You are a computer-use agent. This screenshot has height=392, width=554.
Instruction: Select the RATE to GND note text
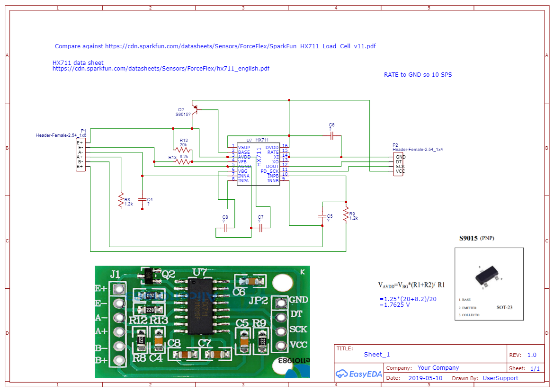pos(418,75)
